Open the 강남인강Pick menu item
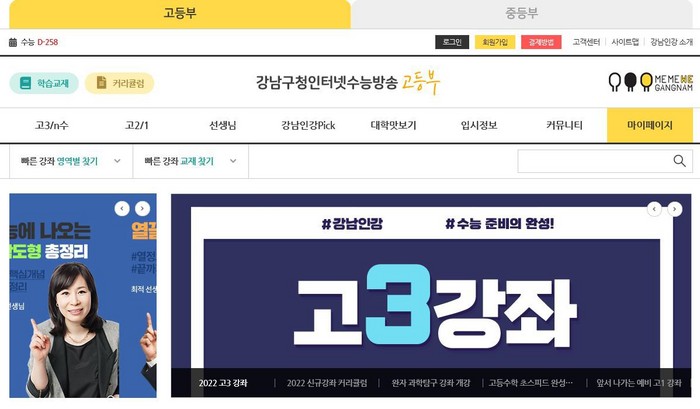The height and width of the screenshot is (409, 700). (x=308, y=125)
